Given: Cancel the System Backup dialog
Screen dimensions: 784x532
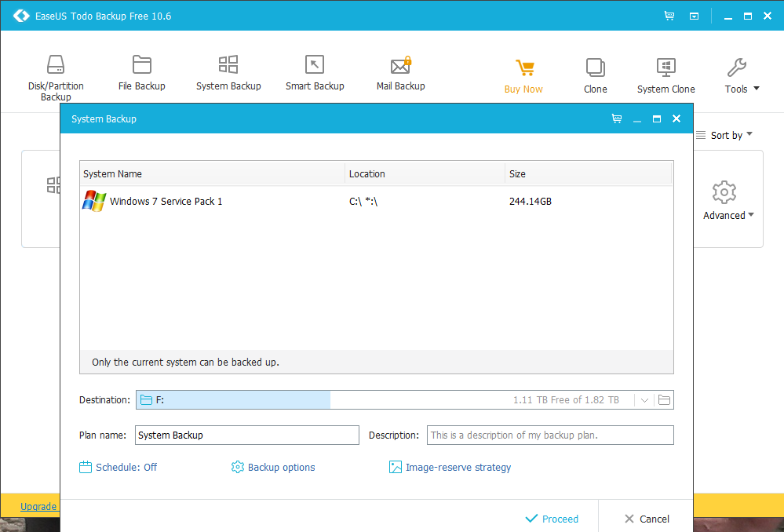Looking at the screenshot, I should coord(647,519).
